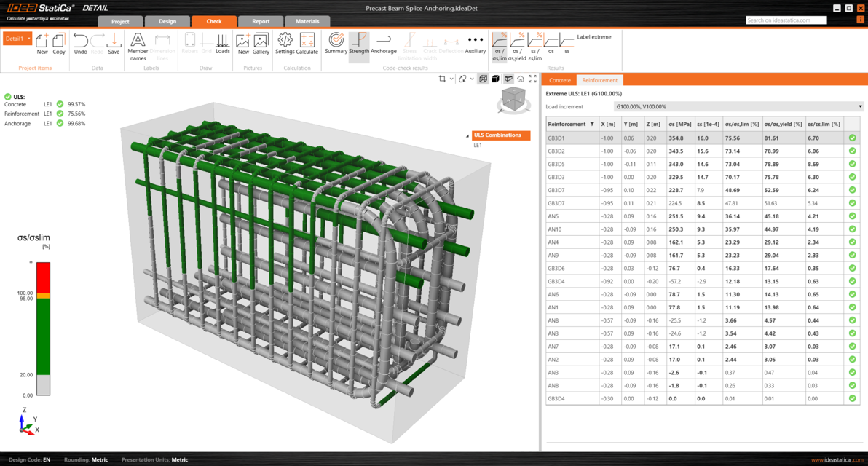Toggle the solid view mode cube
The height and width of the screenshot is (466, 868).
495,79
